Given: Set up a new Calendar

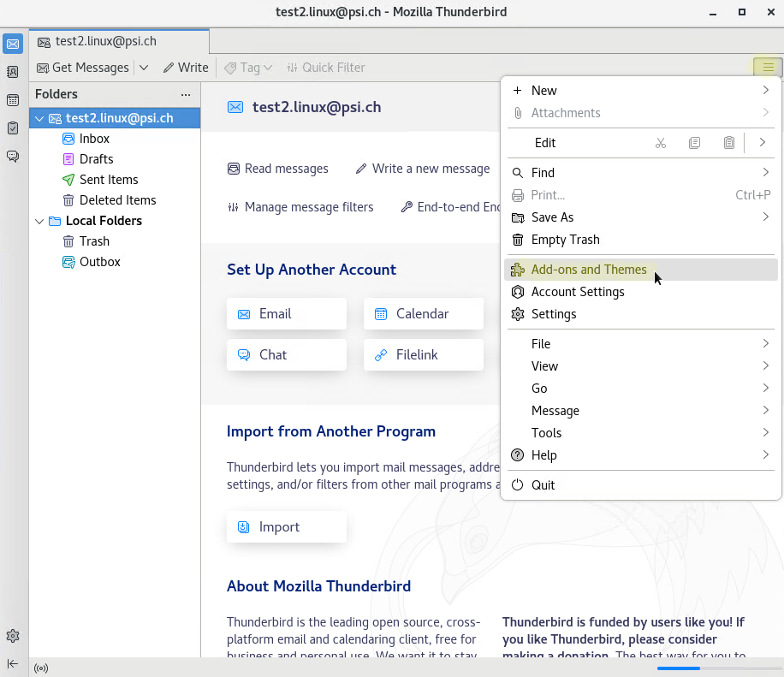Looking at the screenshot, I should tap(424, 314).
